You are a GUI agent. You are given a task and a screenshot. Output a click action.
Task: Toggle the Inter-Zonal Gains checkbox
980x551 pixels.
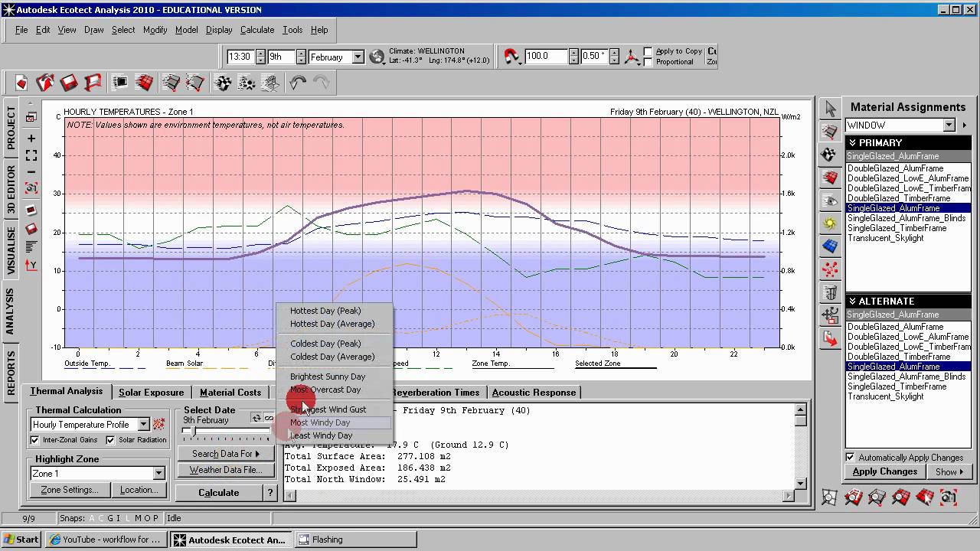click(x=34, y=440)
